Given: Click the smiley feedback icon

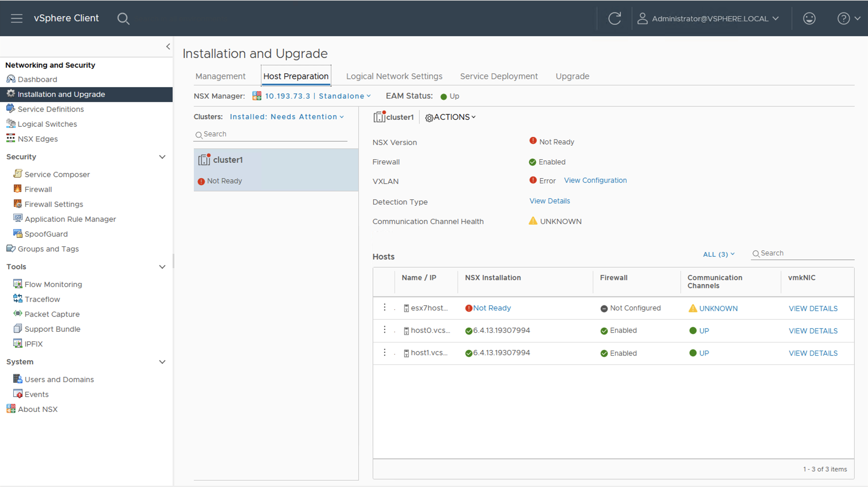Looking at the screenshot, I should pos(809,19).
